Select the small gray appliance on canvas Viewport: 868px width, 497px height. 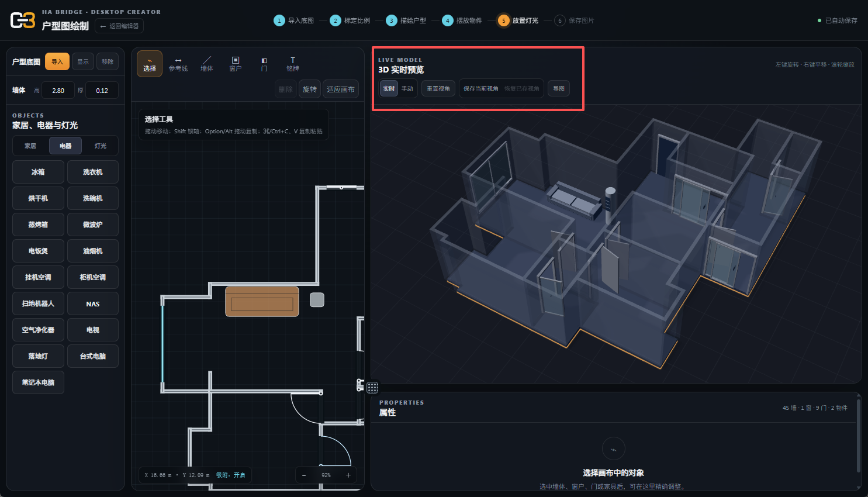(317, 300)
